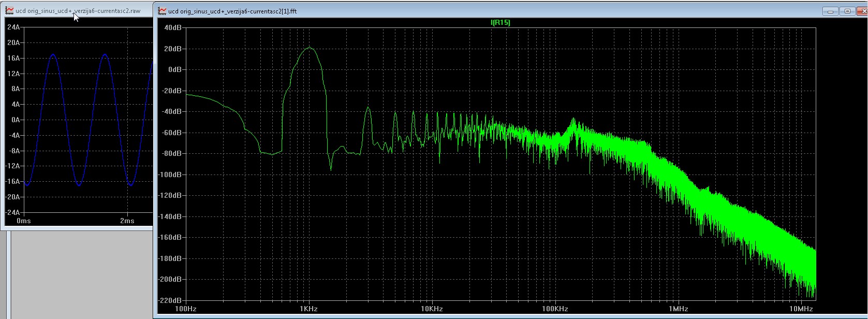Click the 100Hz frequency axis label
Screen dimensions: 868x319
[186, 309]
